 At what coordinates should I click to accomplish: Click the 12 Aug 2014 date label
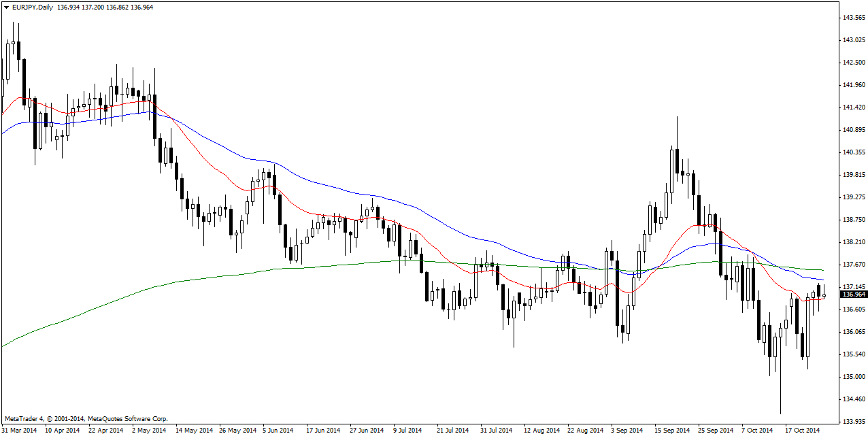(542, 431)
